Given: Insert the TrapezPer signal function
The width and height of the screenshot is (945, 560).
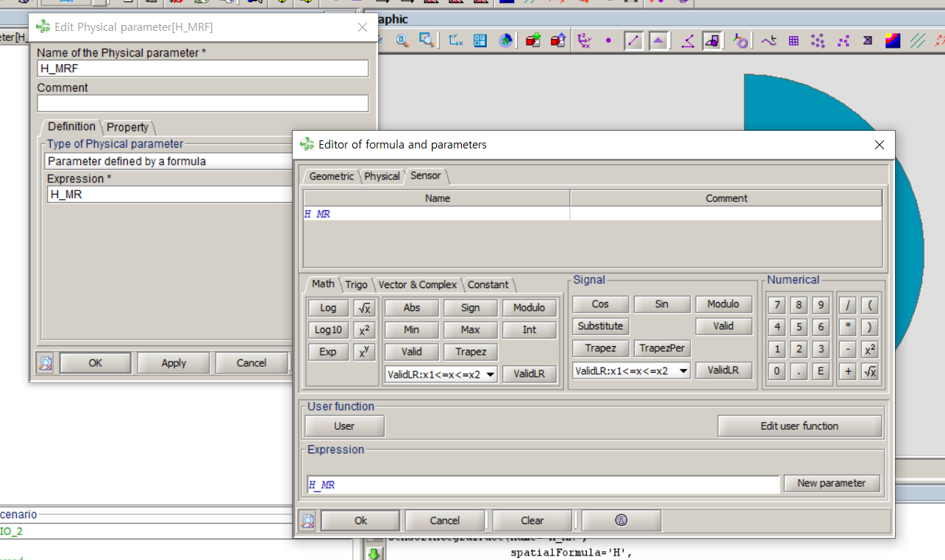Looking at the screenshot, I should pyautogui.click(x=663, y=348).
